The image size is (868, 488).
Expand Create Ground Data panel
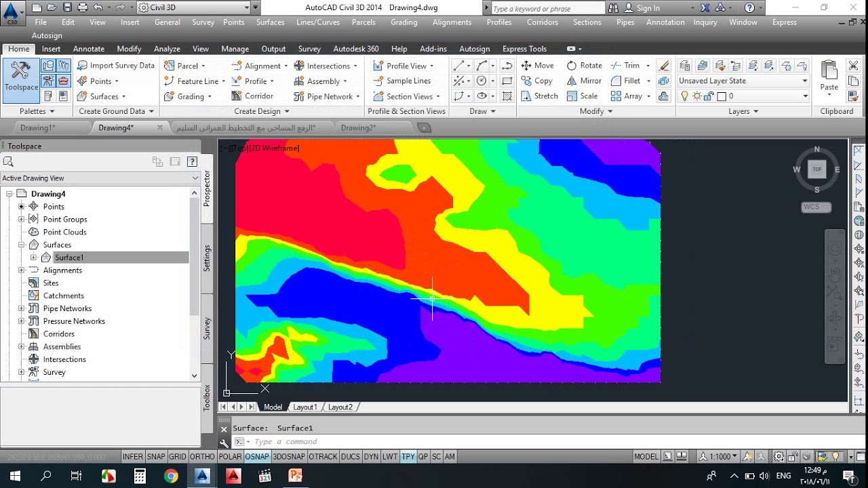116,111
